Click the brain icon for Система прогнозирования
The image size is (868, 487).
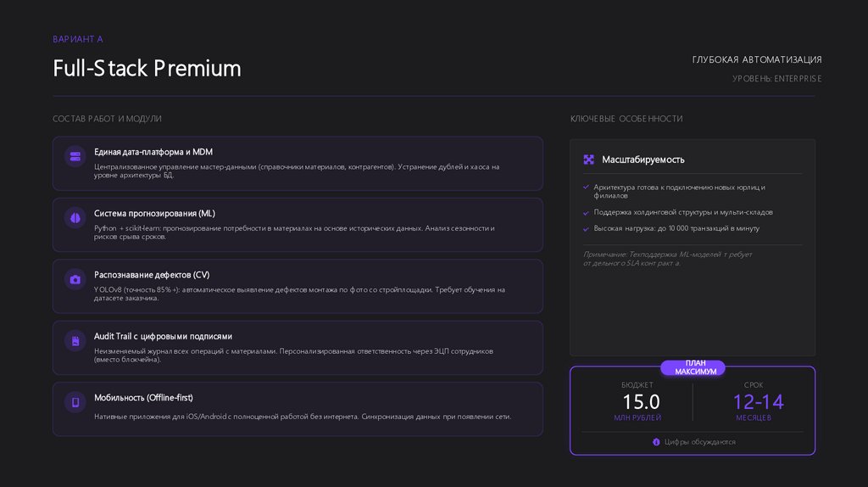[x=75, y=218]
